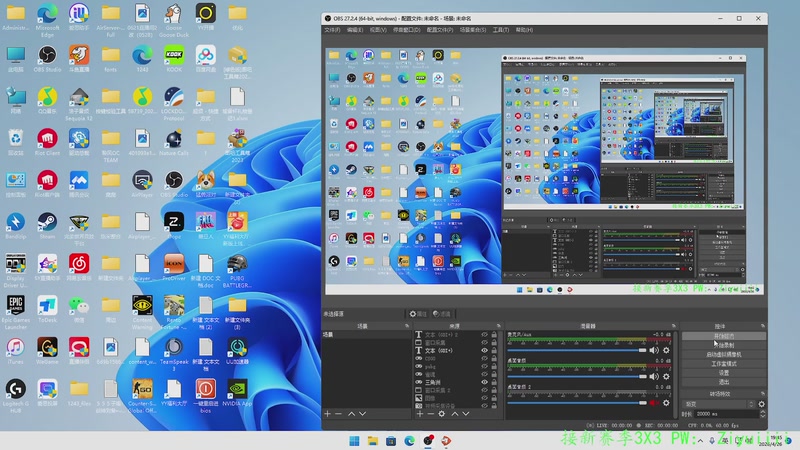
Task: Click the 开始推流 start streaming button
Action: 723,336
